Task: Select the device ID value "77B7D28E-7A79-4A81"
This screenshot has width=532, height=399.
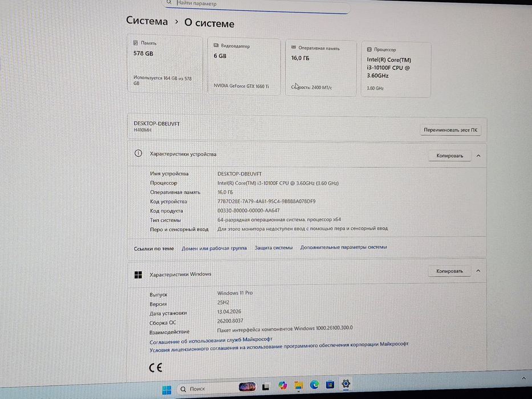Action: point(266,202)
